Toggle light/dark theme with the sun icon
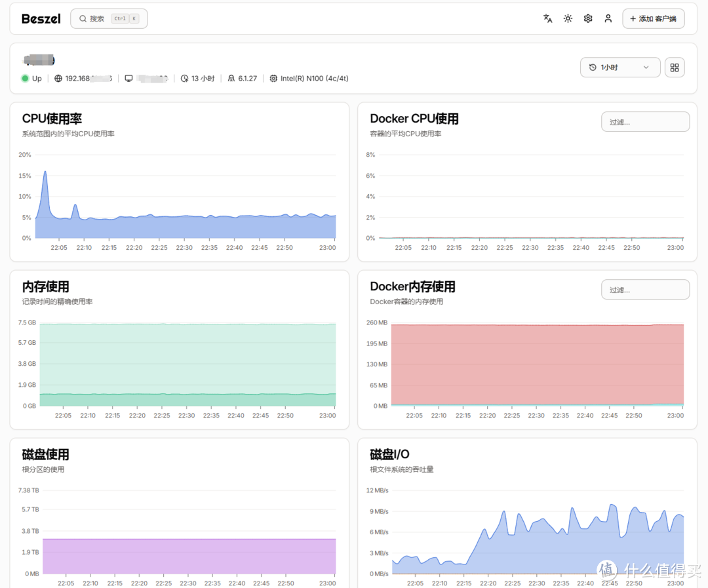The height and width of the screenshot is (588, 708). (568, 18)
